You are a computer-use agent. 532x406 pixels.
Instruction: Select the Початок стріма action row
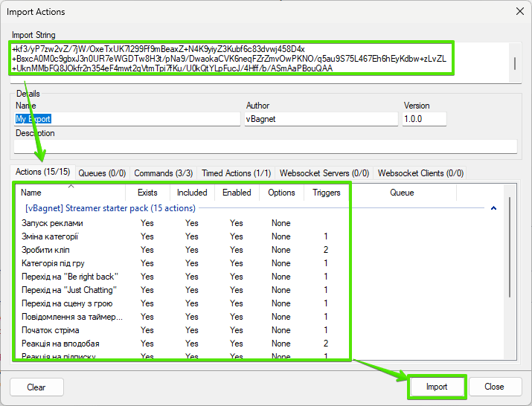(260, 330)
